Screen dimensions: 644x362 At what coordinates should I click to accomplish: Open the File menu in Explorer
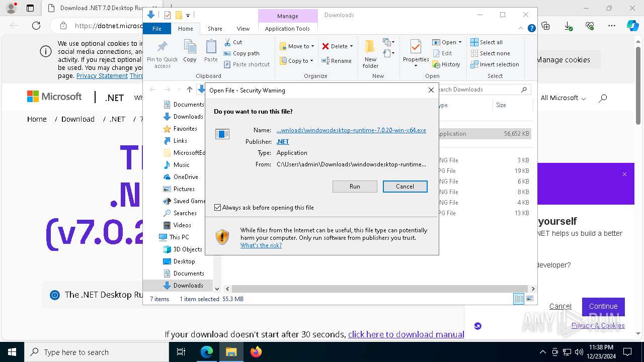point(157,29)
